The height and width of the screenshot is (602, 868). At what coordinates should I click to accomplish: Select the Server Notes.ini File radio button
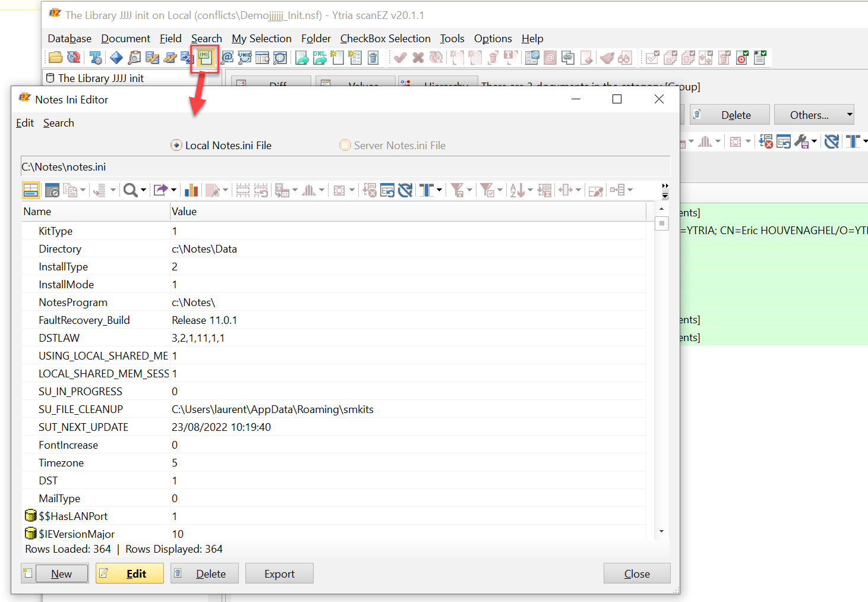click(345, 145)
